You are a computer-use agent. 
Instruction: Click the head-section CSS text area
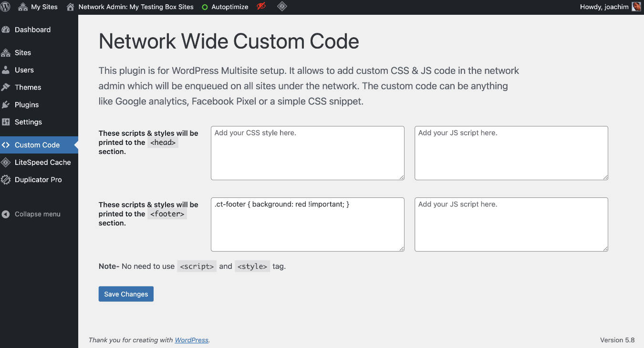307,153
